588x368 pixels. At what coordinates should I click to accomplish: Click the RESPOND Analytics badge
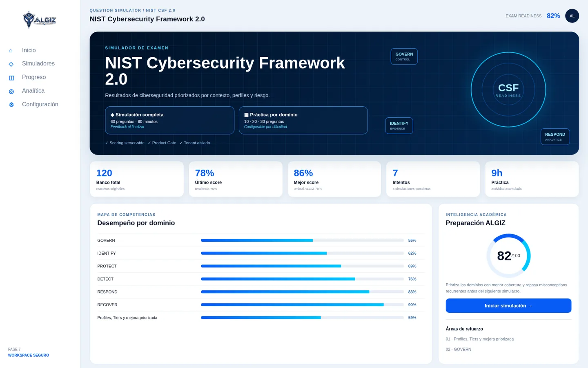click(x=555, y=137)
